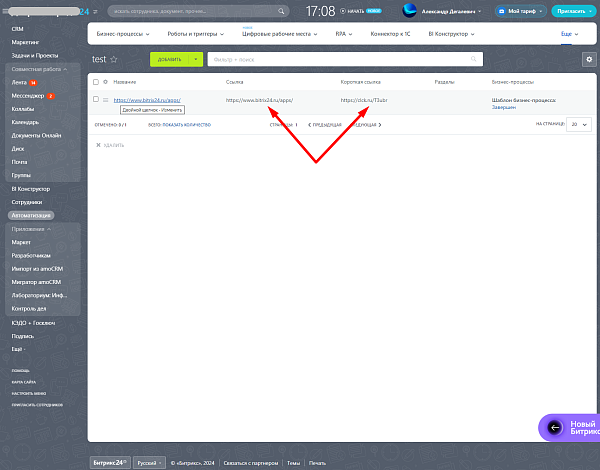Open the user profile avatar
The height and width of the screenshot is (470, 600).
(x=409, y=11)
